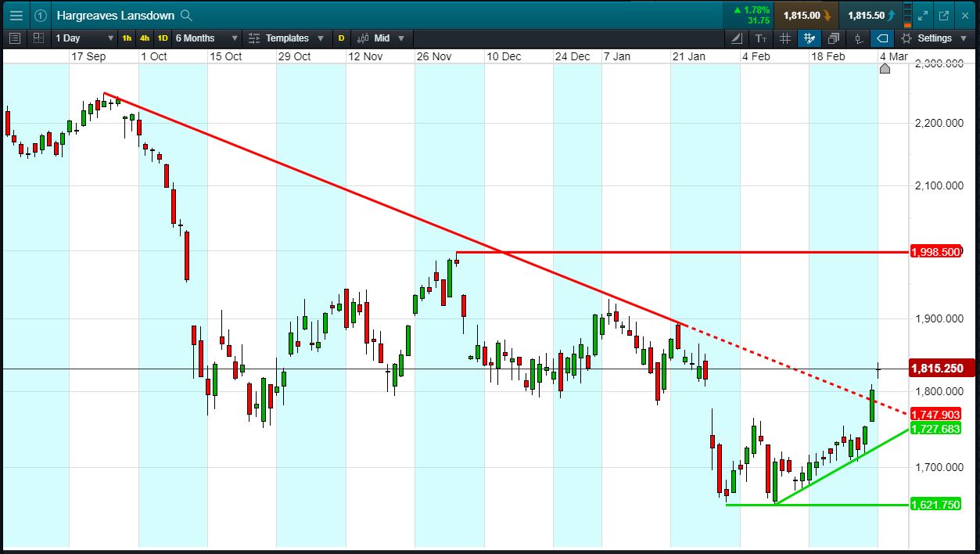980x554 pixels.
Task: Select the text annotation tool
Action: tap(761, 38)
